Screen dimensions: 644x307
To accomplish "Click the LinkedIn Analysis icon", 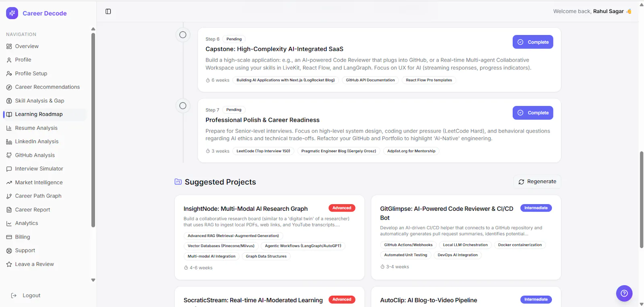I will (9, 142).
